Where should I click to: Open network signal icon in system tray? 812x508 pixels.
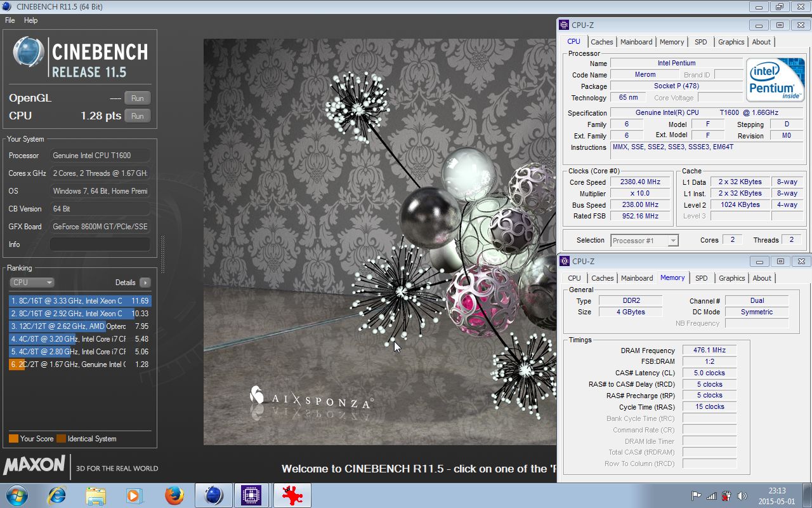tap(712, 496)
